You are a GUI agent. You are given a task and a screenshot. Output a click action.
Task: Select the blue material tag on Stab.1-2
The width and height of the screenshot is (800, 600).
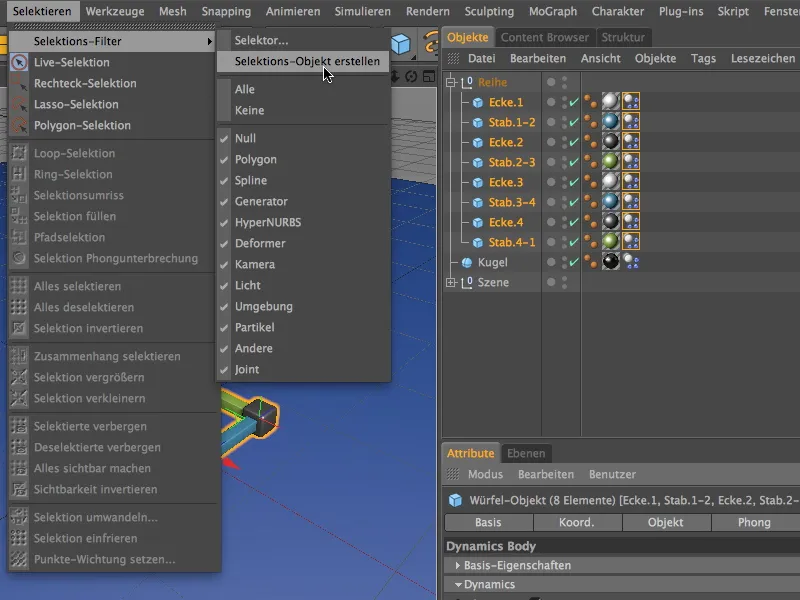pyautogui.click(x=610, y=121)
